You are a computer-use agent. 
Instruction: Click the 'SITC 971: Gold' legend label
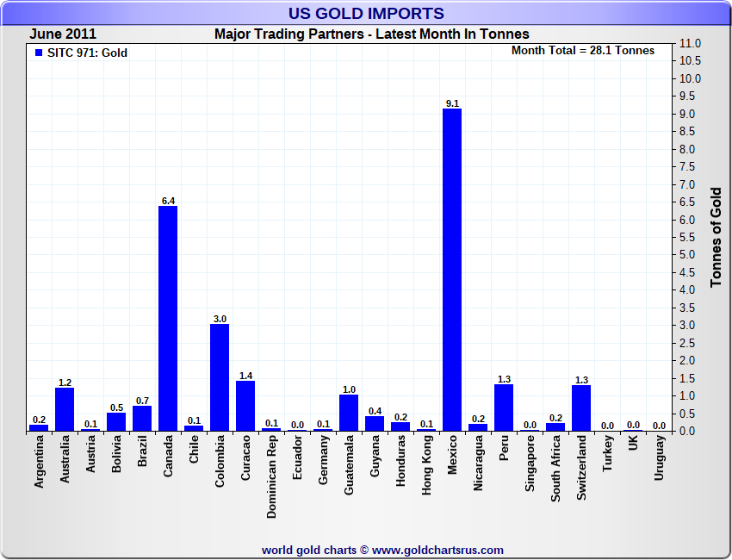pos(87,53)
